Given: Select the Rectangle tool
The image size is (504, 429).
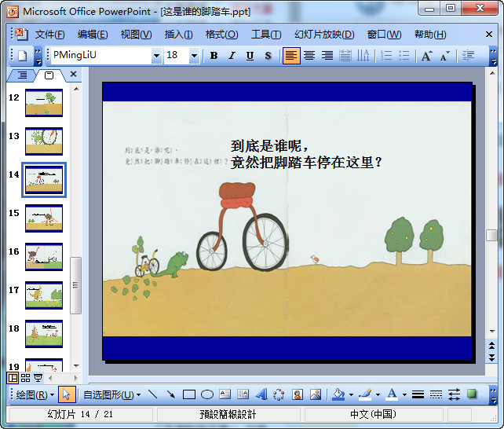Looking at the screenshot, I should click(189, 394).
